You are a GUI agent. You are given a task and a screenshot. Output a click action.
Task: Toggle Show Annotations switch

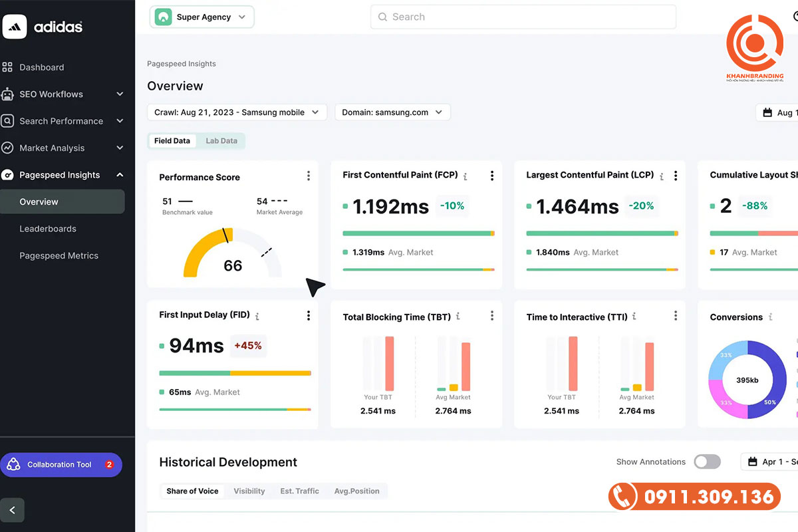click(707, 462)
